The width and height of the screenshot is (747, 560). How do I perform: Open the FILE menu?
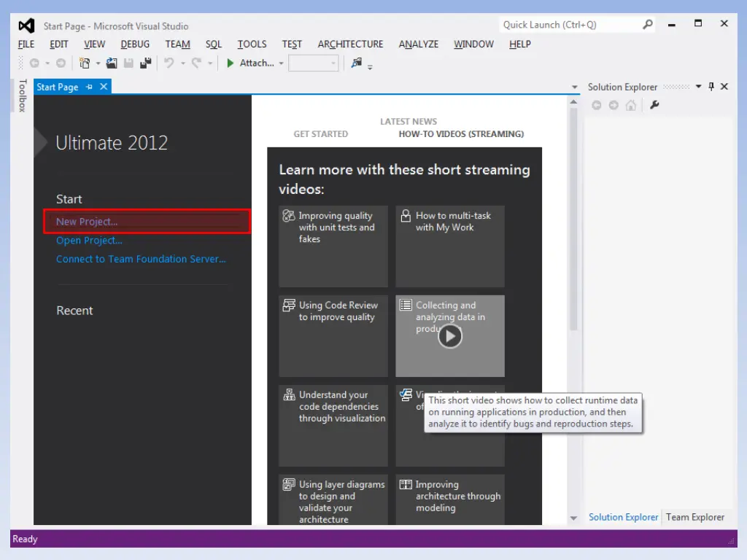(26, 44)
